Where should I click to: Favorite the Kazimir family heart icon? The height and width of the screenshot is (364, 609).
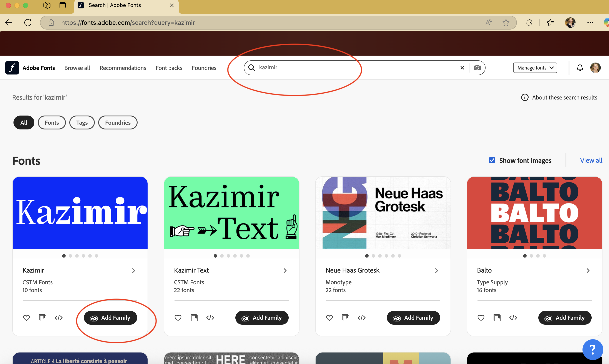[x=27, y=318]
